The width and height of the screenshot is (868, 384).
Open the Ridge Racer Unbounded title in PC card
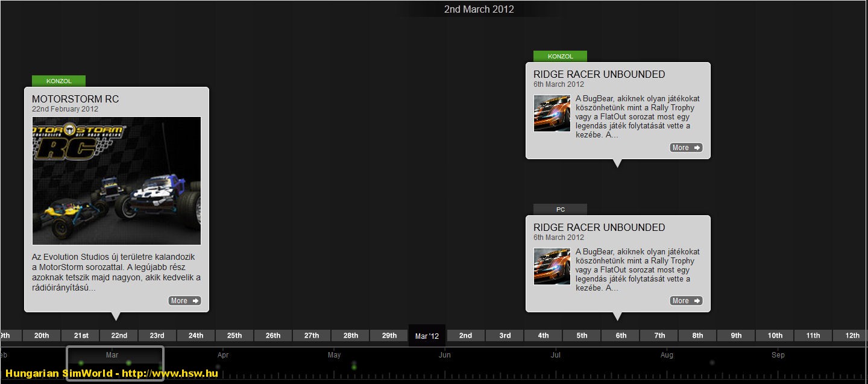click(599, 227)
